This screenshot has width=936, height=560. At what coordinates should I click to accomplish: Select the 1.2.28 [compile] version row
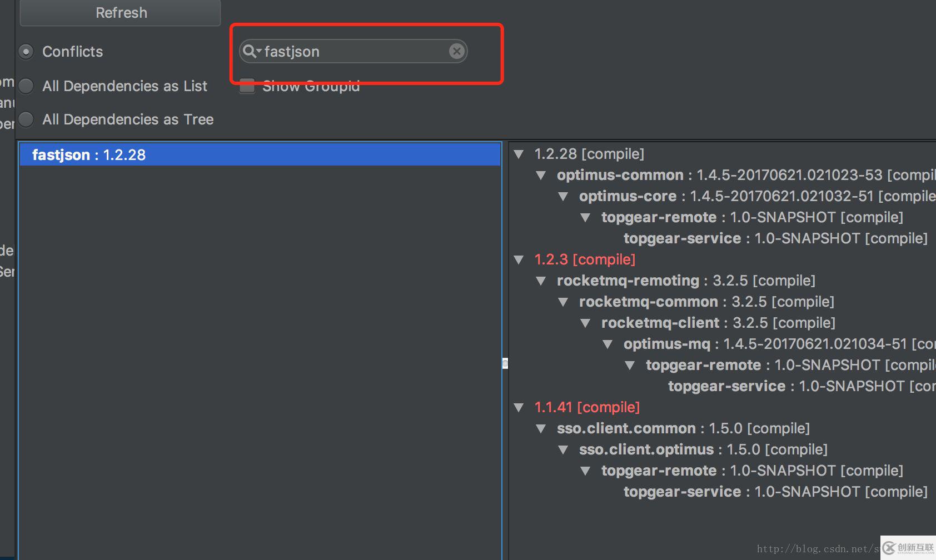pos(589,154)
